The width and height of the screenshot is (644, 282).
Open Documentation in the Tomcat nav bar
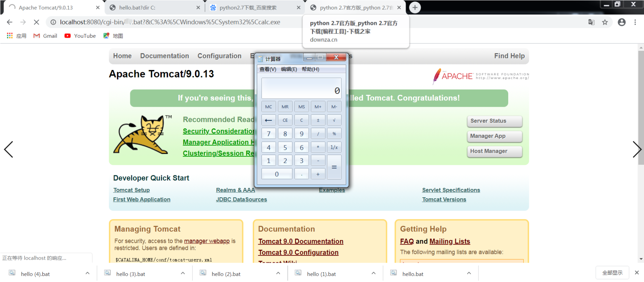pos(164,56)
